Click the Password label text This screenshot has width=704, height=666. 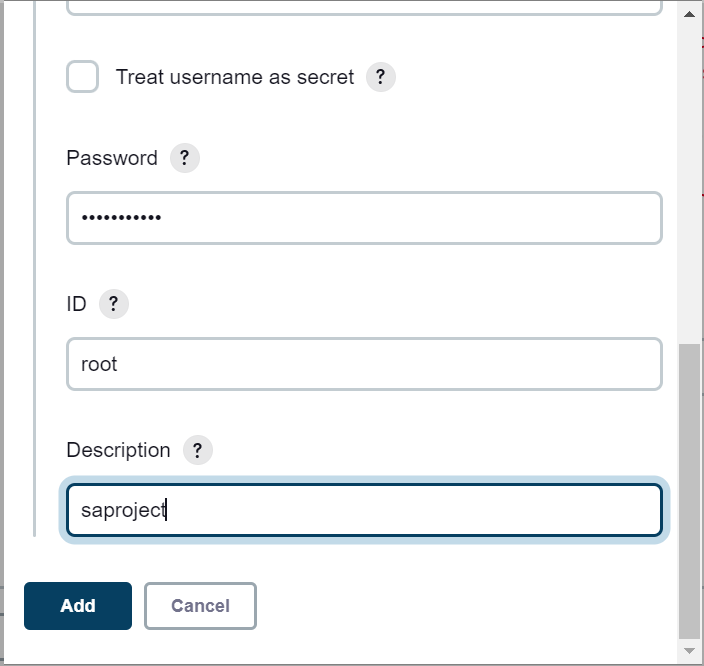112,158
